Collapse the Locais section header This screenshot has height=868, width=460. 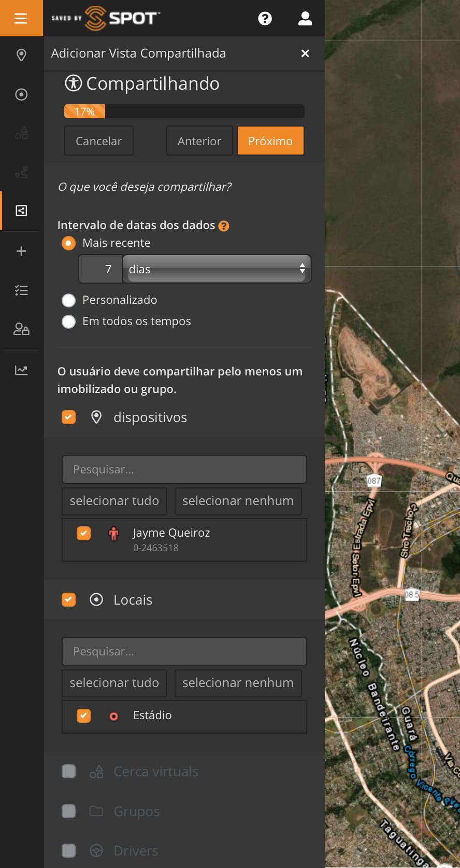[x=133, y=600]
